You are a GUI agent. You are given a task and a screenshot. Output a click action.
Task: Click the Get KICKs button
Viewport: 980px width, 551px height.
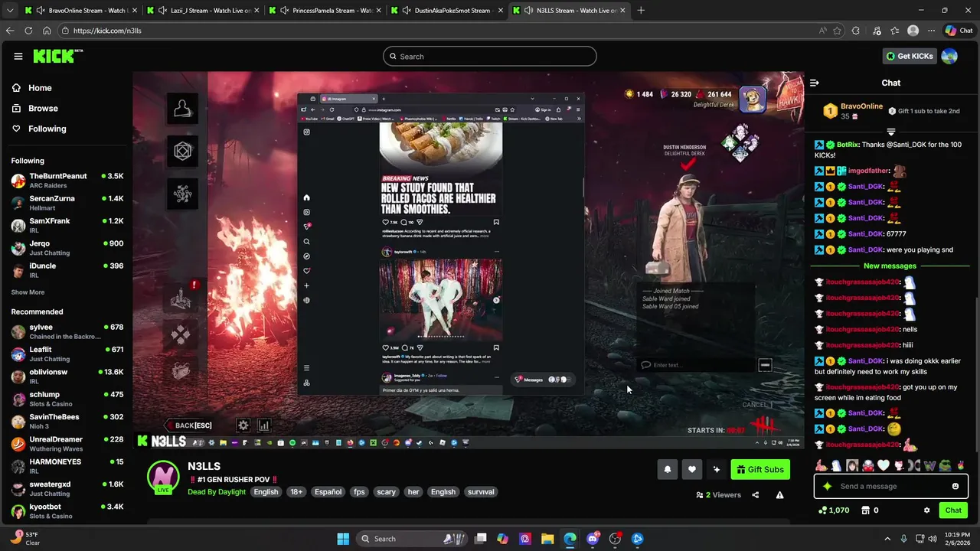(910, 56)
